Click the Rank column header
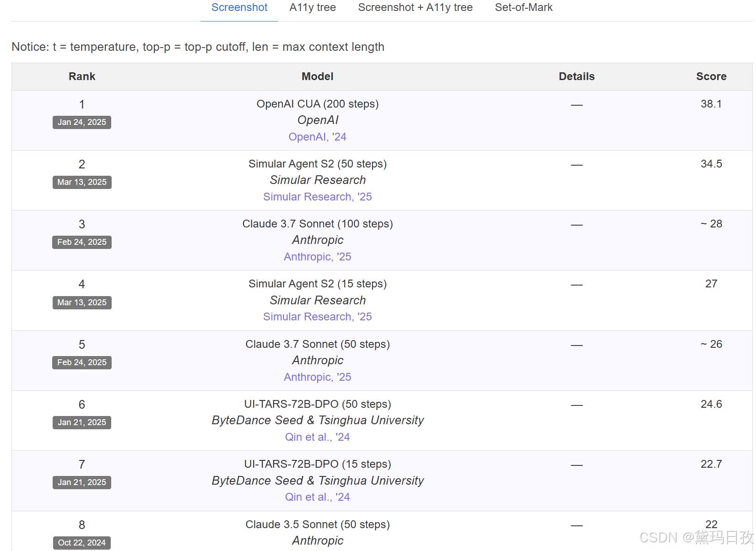This screenshot has width=756, height=551. [x=82, y=76]
